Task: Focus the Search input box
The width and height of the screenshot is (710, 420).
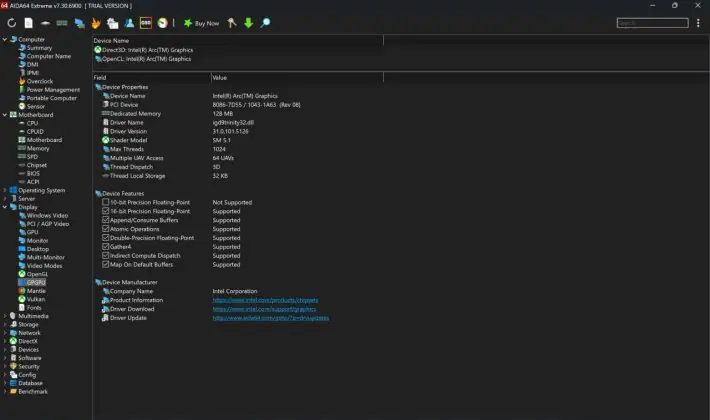Action: point(652,23)
